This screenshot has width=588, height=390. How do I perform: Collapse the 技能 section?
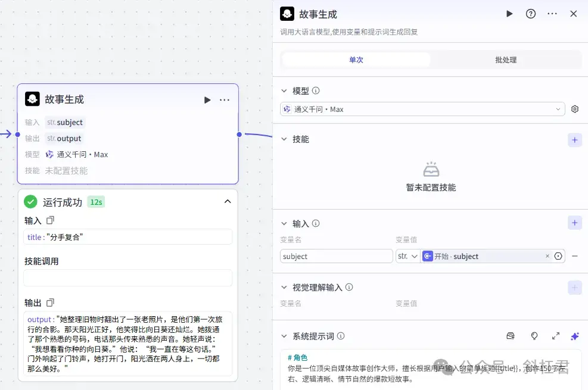click(284, 139)
